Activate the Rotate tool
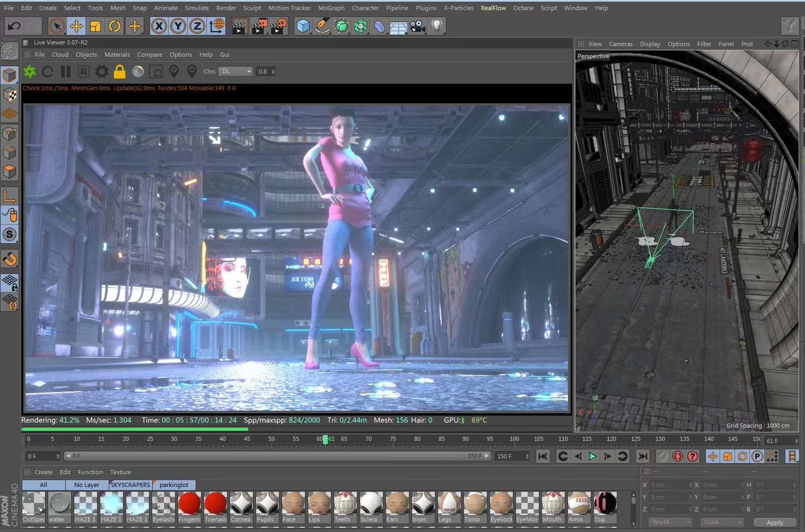The height and width of the screenshot is (532, 805). click(115, 26)
